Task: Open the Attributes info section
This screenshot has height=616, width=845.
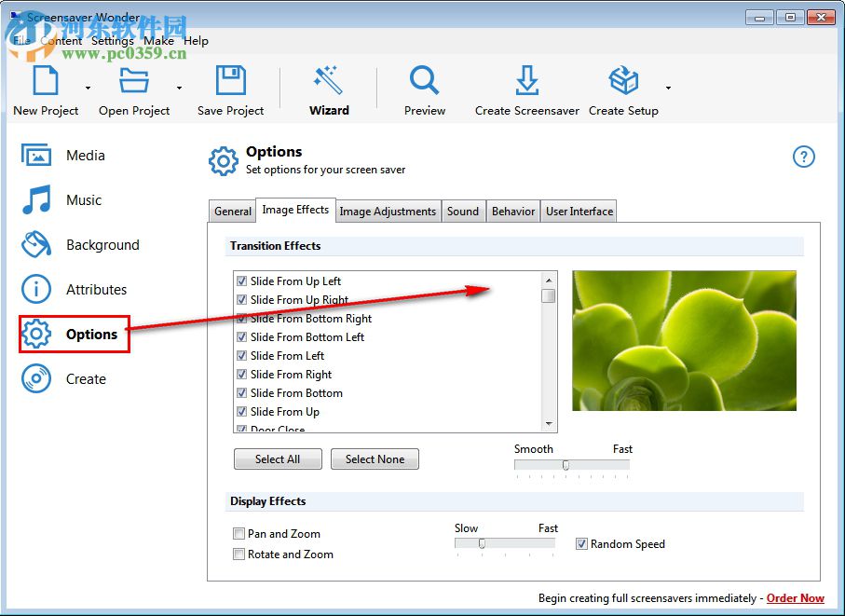Action: pos(75,290)
